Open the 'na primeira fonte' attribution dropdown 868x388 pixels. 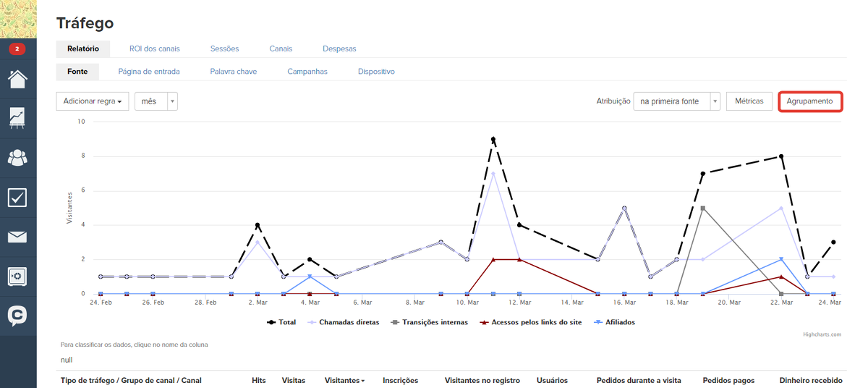676,101
